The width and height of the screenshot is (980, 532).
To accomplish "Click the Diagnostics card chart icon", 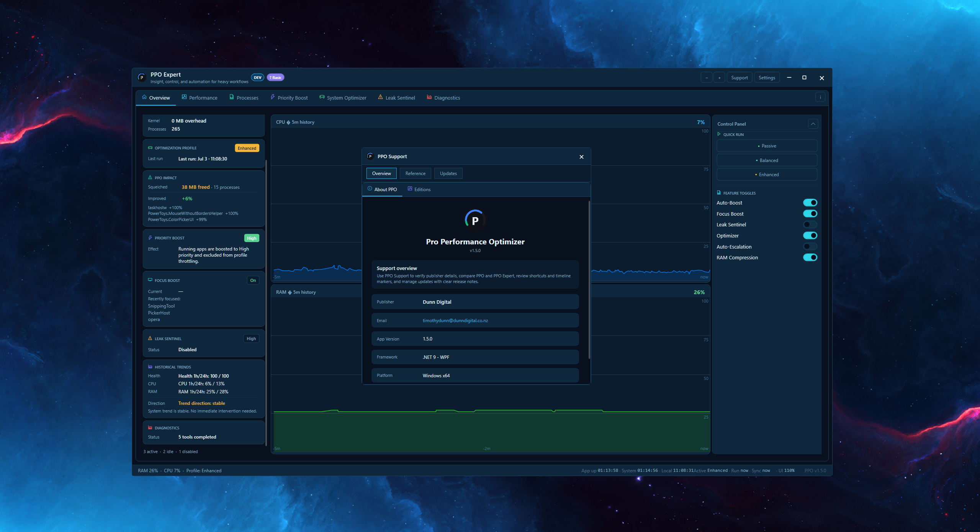I will click(x=150, y=428).
